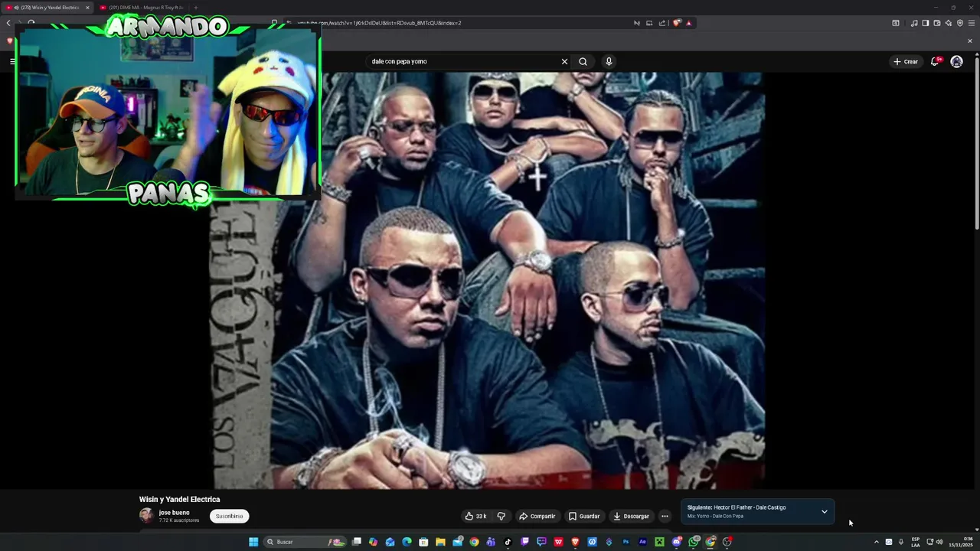The height and width of the screenshot is (551, 980).
Task: Click the Crear button
Action: click(905, 61)
